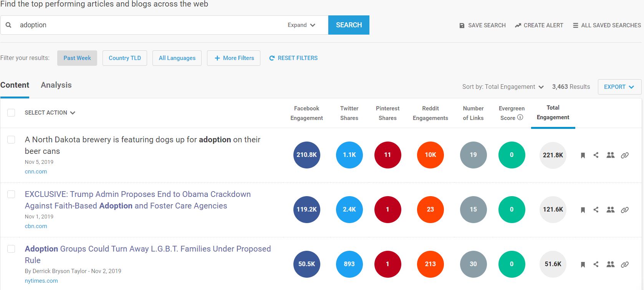Screen dimensions: 644x290
Task: Open the Select Action menu
Action: pos(50,112)
